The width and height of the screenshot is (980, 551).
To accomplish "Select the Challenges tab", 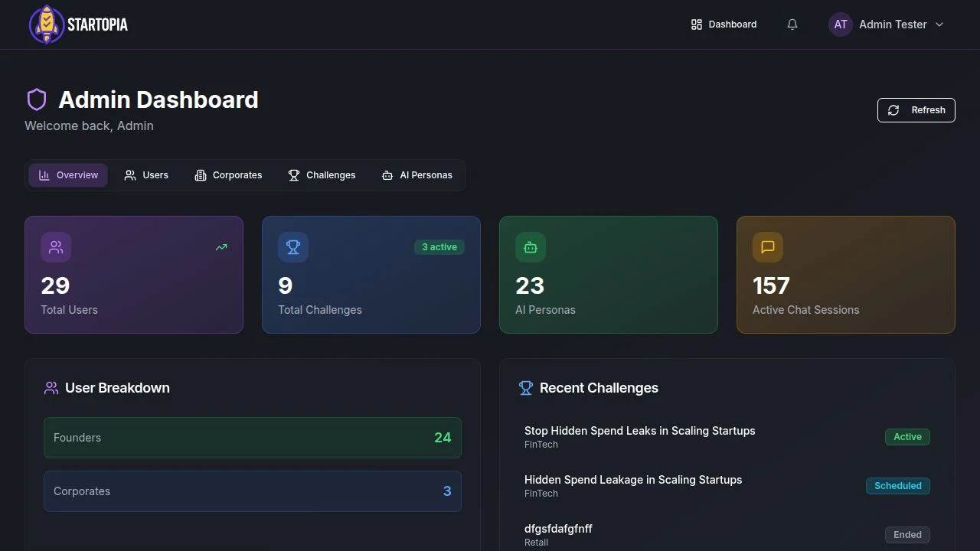I will click(322, 175).
